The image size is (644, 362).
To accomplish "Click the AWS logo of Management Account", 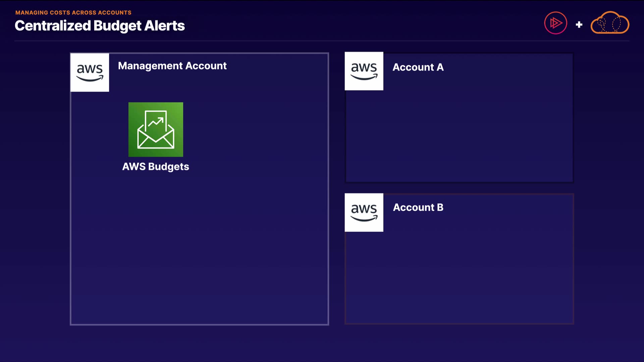I will pyautogui.click(x=90, y=72).
